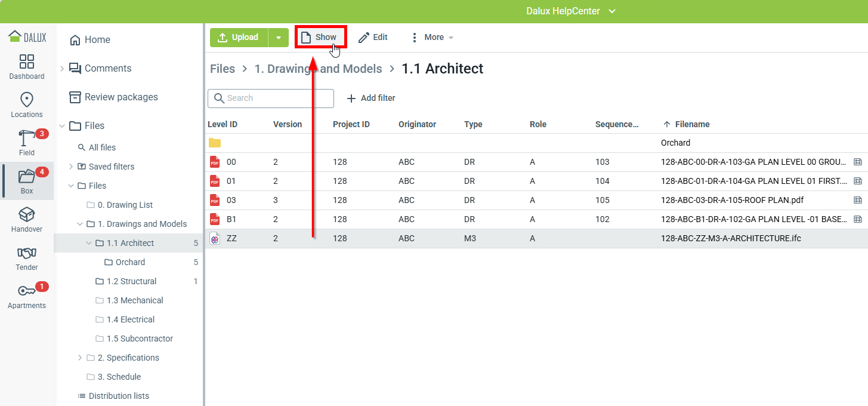The width and height of the screenshot is (868, 406).
Task: Click the IFC model icon for ZZ
Action: [x=215, y=238]
